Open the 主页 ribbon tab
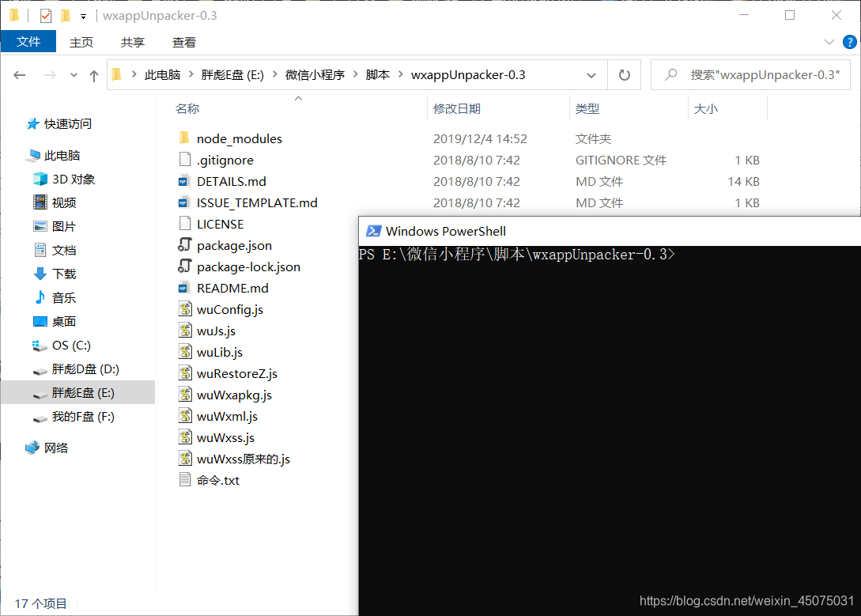This screenshot has width=861, height=616. tap(81, 42)
